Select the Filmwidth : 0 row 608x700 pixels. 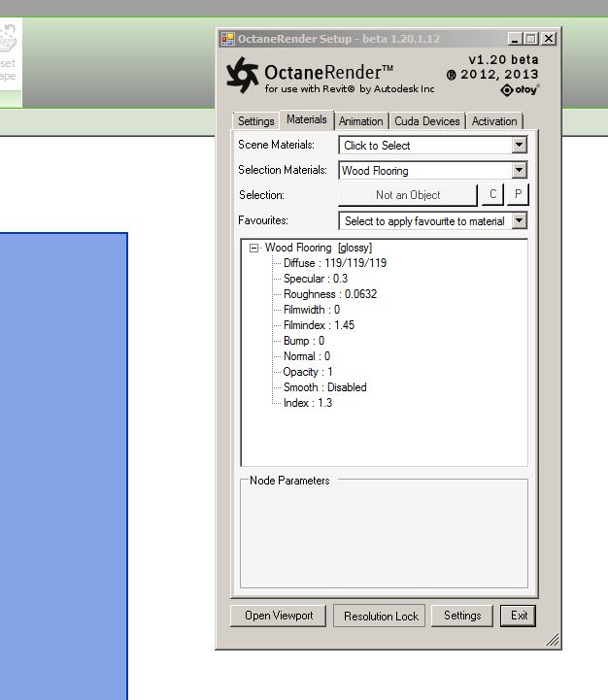pyautogui.click(x=312, y=310)
